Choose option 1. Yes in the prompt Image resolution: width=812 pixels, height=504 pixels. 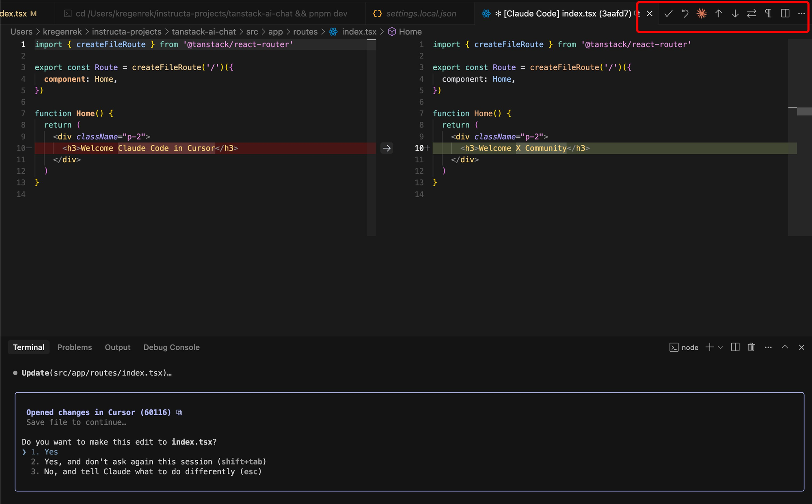tap(45, 452)
